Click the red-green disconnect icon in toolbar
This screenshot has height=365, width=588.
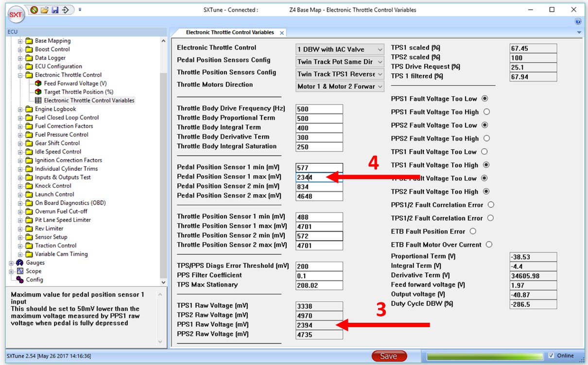[34, 10]
